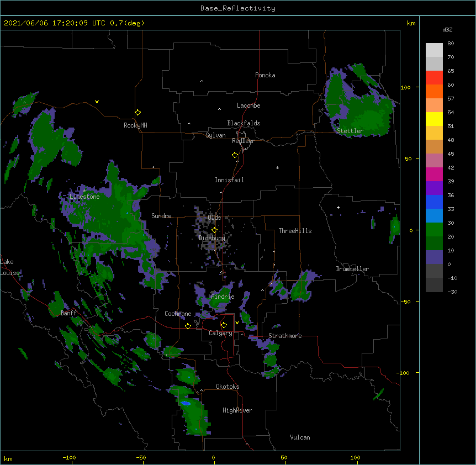Pick the slate purple 0-10 dBZ swatch
This screenshot has height=465, width=476.
tap(434, 257)
